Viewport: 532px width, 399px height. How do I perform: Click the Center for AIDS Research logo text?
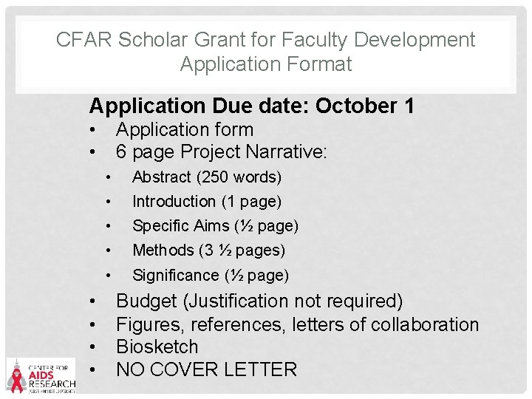point(51,377)
